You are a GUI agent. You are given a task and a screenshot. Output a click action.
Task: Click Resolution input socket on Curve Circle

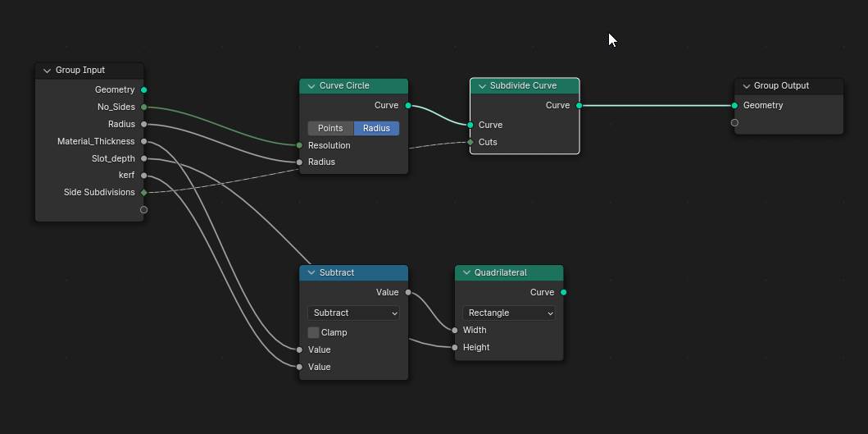click(299, 145)
